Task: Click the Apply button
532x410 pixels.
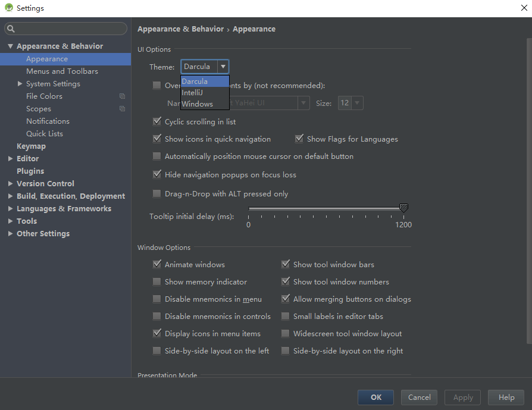Action: tap(462, 398)
